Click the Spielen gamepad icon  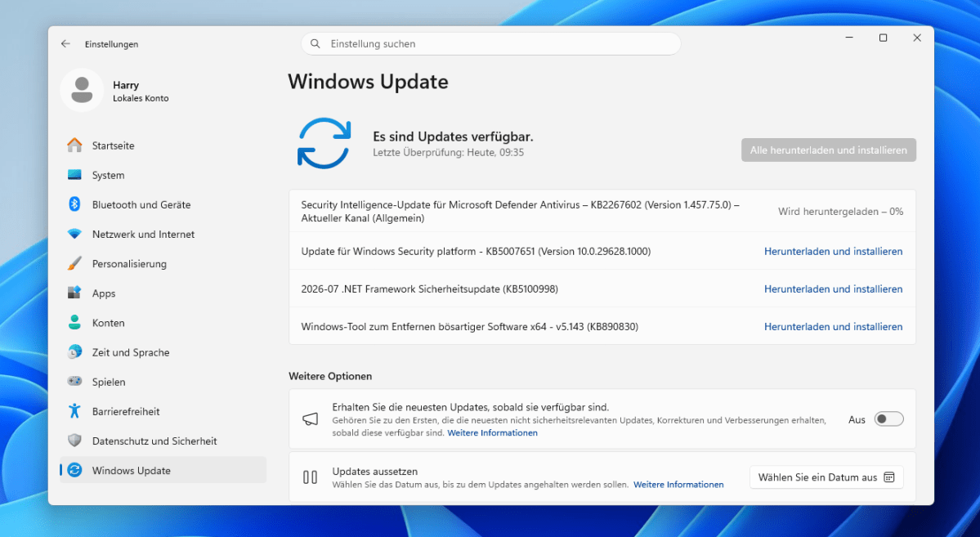[x=74, y=382]
